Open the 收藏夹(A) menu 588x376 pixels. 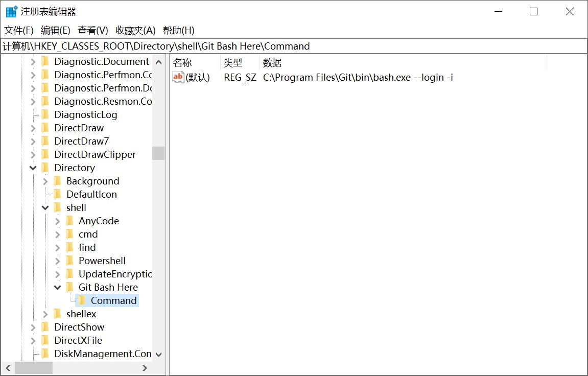click(135, 30)
